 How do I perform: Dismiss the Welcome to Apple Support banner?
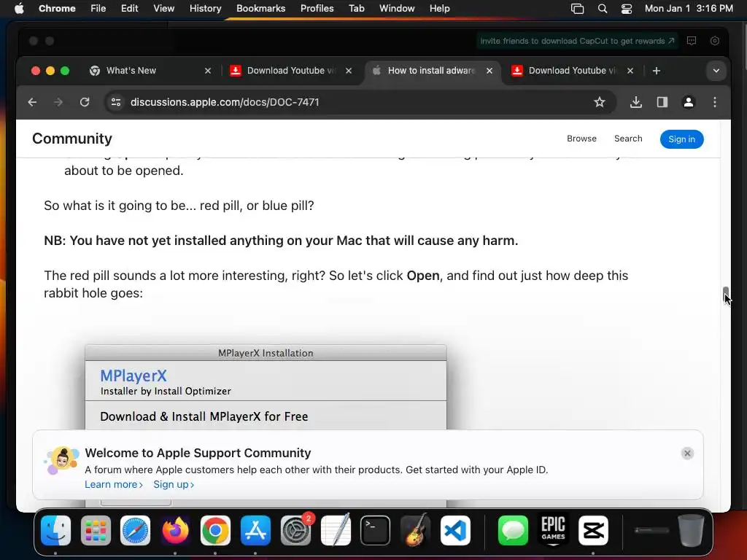pos(687,454)
